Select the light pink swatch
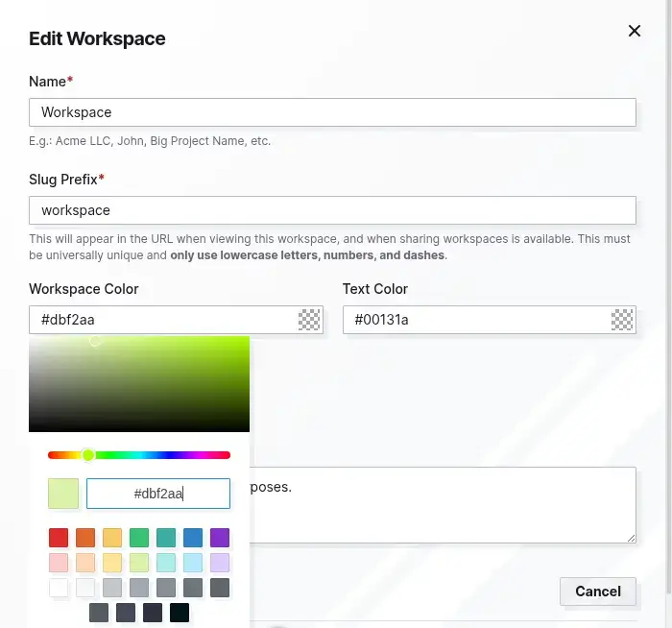 tap(59, 563)
